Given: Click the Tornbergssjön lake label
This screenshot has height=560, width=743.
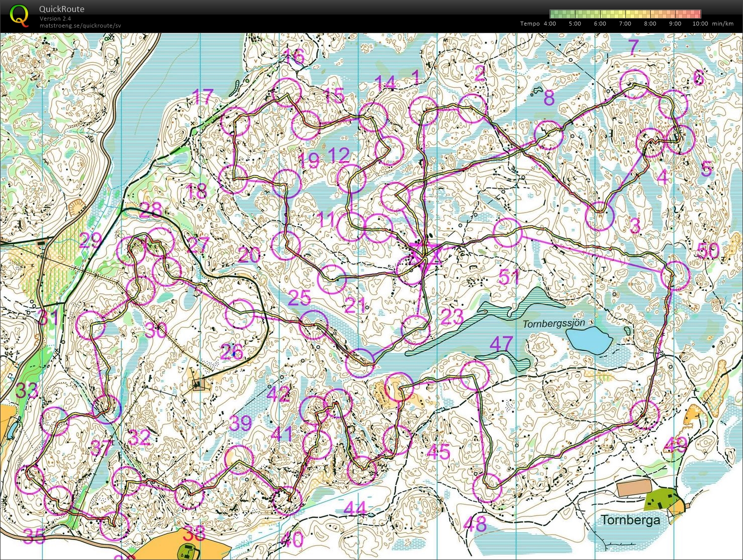Looking at the screenshot, I should [x=554, y=324].
